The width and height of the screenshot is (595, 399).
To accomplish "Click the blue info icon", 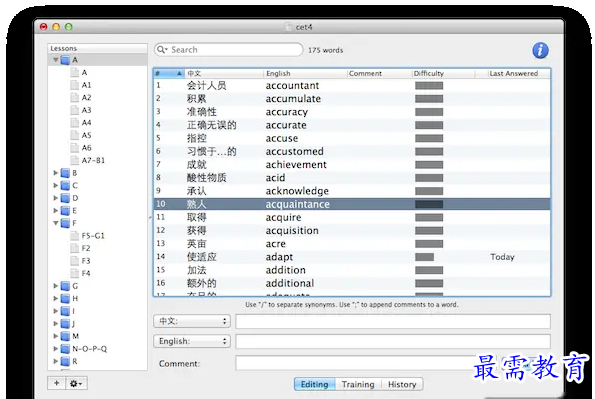I will [540, 50].
